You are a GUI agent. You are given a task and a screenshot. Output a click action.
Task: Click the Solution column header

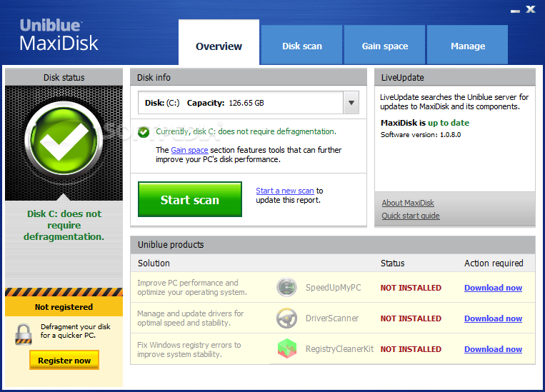coord(154,263)
